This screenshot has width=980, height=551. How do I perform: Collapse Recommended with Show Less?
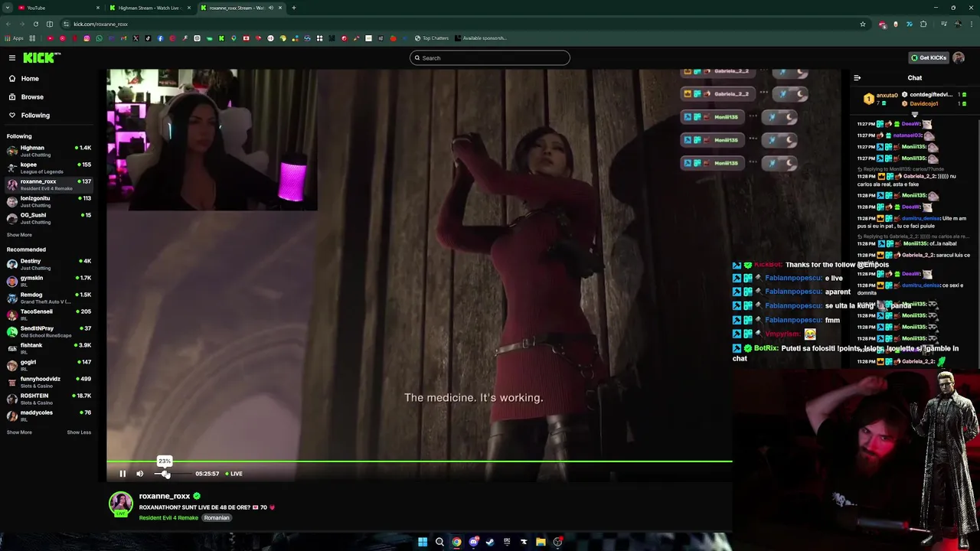79,432
